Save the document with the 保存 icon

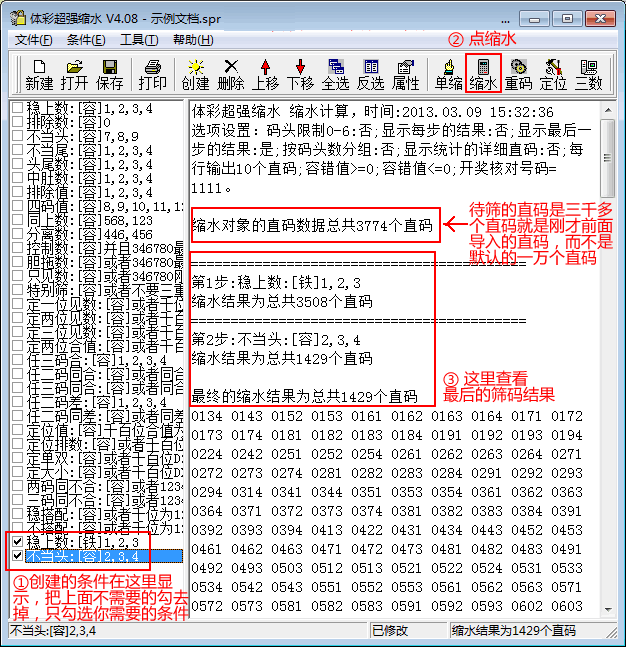pyautogui.click(x=109, y=75)
